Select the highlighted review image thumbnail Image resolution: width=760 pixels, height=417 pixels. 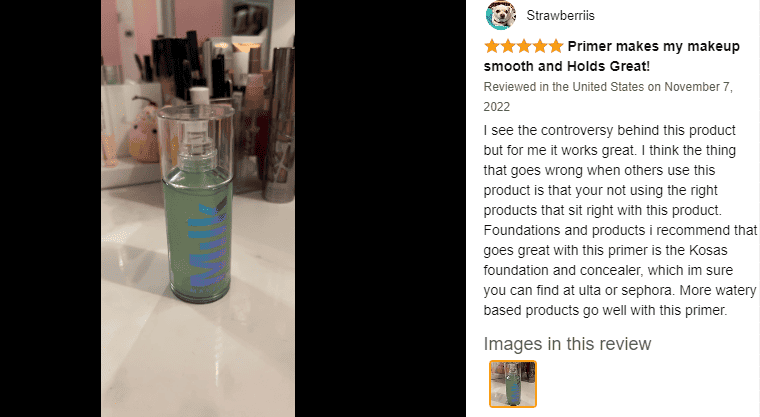(513, 384)
